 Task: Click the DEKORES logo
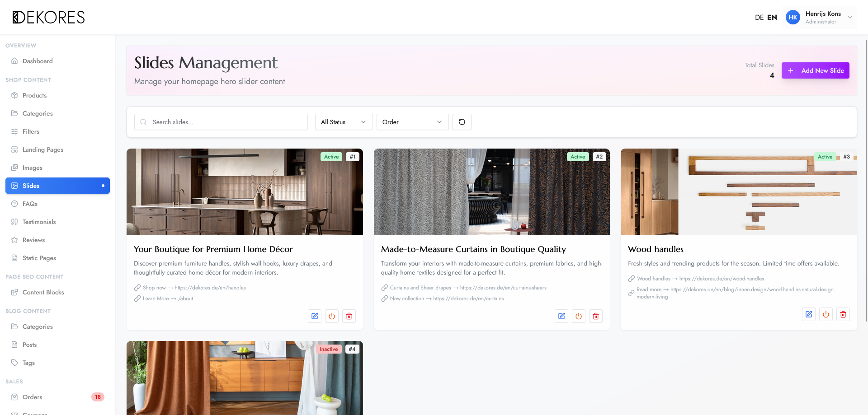coord(48,17)
